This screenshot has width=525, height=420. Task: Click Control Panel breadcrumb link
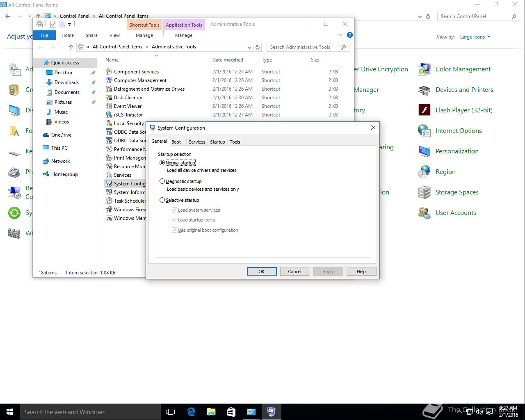click(75, 16)
